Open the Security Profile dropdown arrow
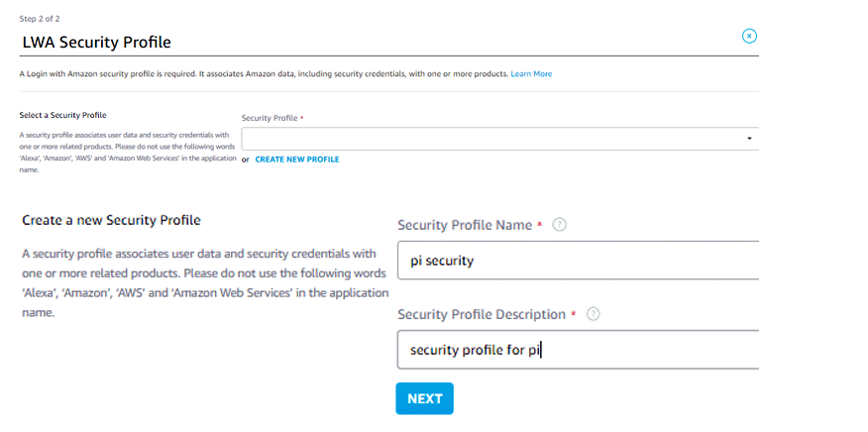Screen dimensions: 868x432 pyautogui.click(x=749, y=139)
